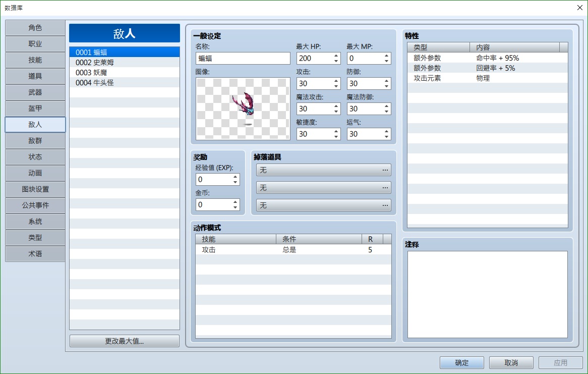Click the 技能 column header in 动作模式

pos(236,239)
